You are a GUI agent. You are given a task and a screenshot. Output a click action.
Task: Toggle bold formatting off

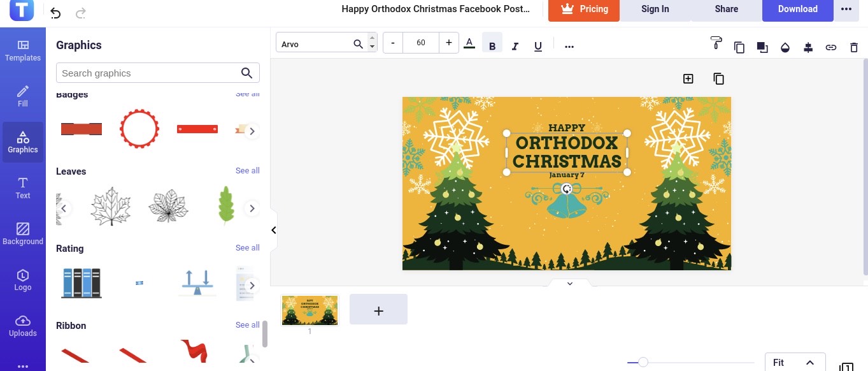[492, 45]
